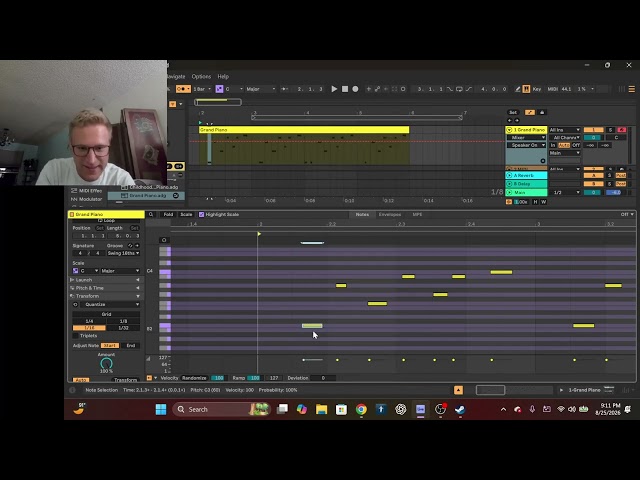Viewport: 640px width, 480px height.
Task: Click the Follow playback icon
Action: click(x=285, y=89)
